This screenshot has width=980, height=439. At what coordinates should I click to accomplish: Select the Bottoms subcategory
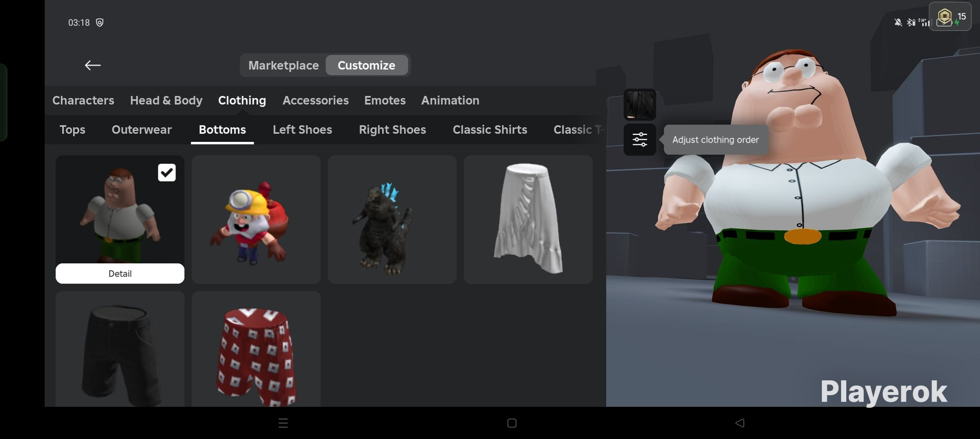click(222, 130)
